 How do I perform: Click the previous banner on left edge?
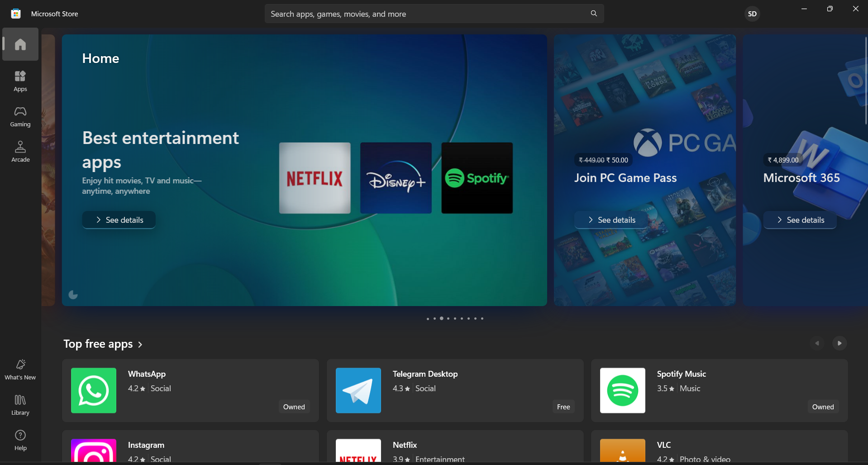click(48, 170)
